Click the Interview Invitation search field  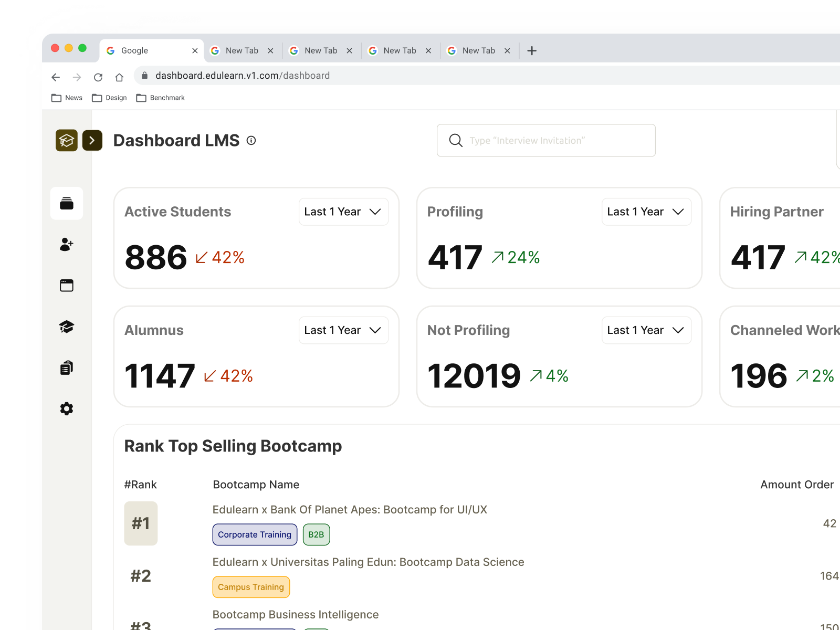(x=546, y=140)
